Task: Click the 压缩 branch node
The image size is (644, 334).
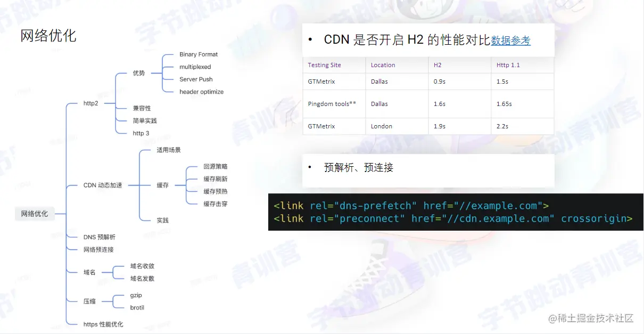Action: 89,302
